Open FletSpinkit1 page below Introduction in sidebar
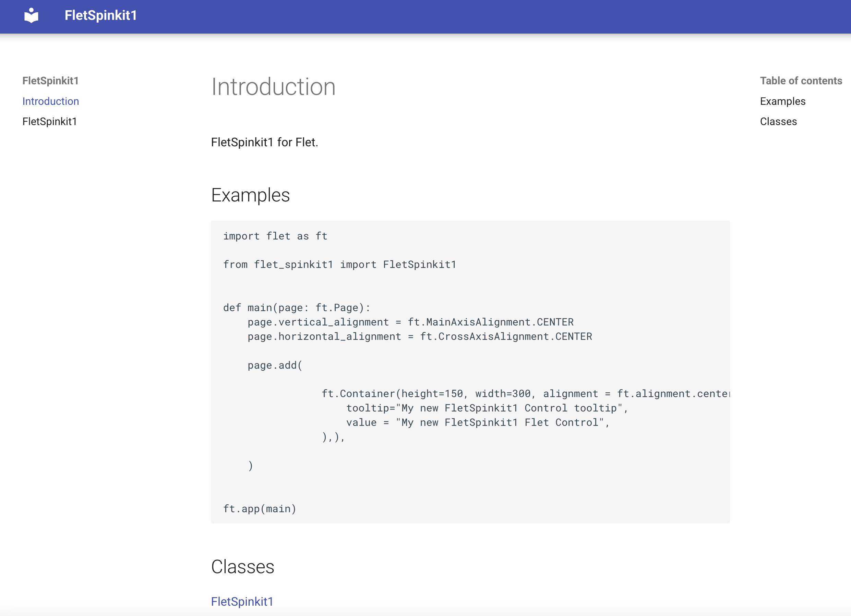This screenshot has height=616, width=851. pyautogui.click(x=49, y=122)
